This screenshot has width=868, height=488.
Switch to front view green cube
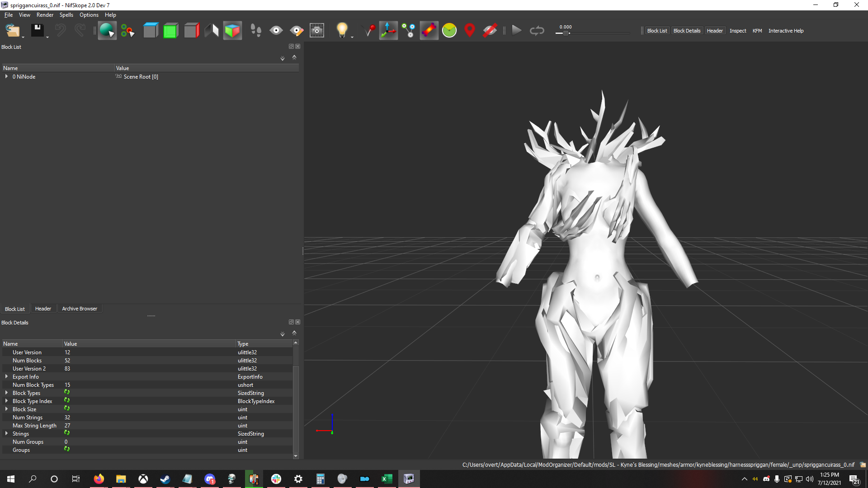[170, 31]
